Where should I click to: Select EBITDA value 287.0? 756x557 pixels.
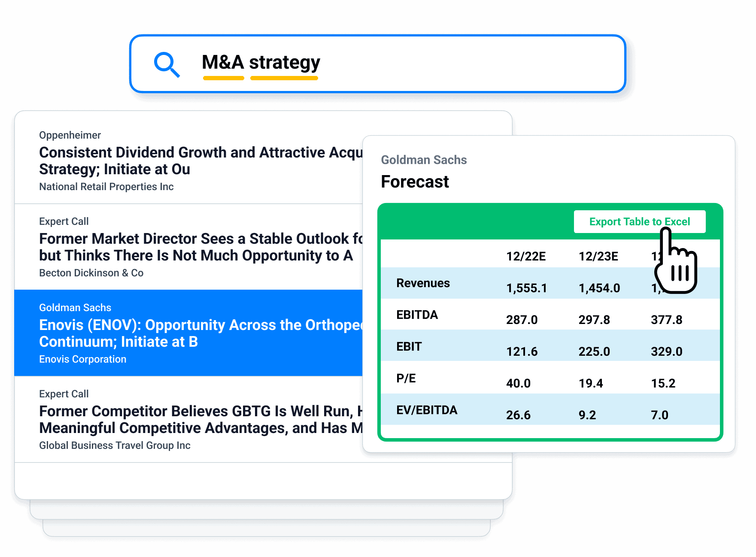click(x=522, y=320)
